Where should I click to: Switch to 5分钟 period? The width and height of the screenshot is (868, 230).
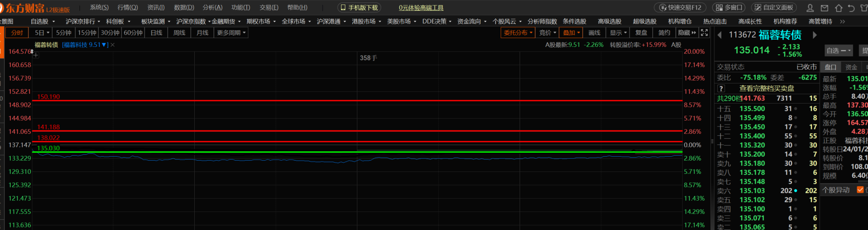tap(63, 33)
